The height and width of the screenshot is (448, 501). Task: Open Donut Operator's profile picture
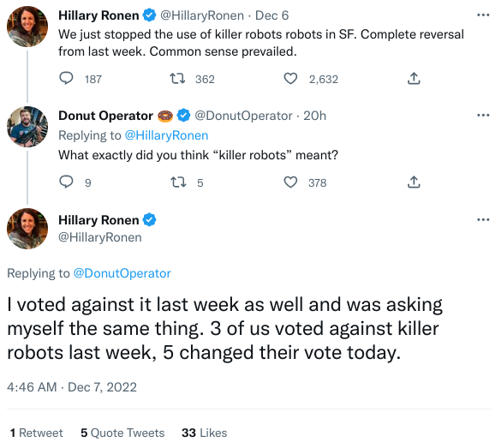click(27, 127)
